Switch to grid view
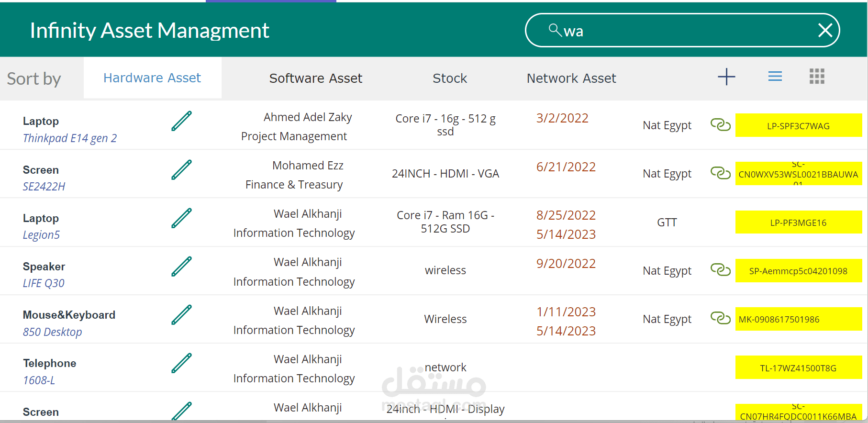The width and height of the screenshot is (868, 423). [x=817, y=77]
